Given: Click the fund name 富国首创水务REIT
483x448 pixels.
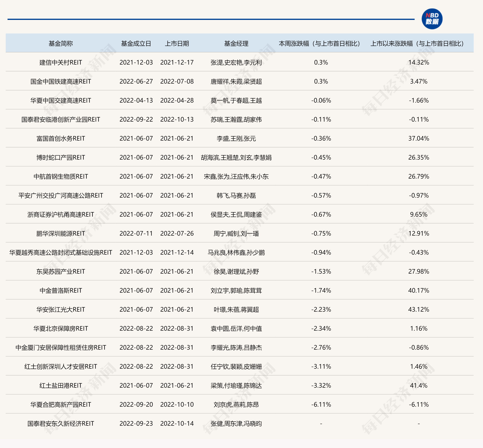Looking at the screenshot, I should pyautogui.click(x=61, y=138).
